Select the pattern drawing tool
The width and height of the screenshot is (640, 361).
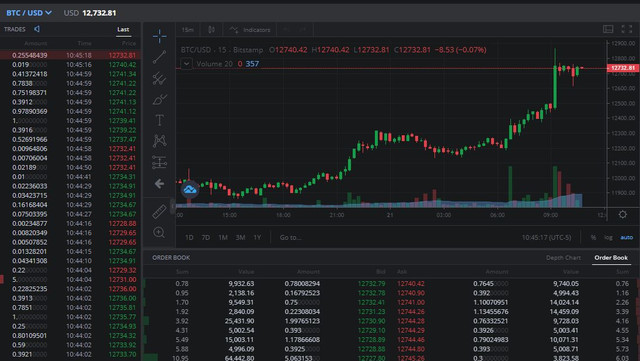pyautogui.click(x=159, y=141)
